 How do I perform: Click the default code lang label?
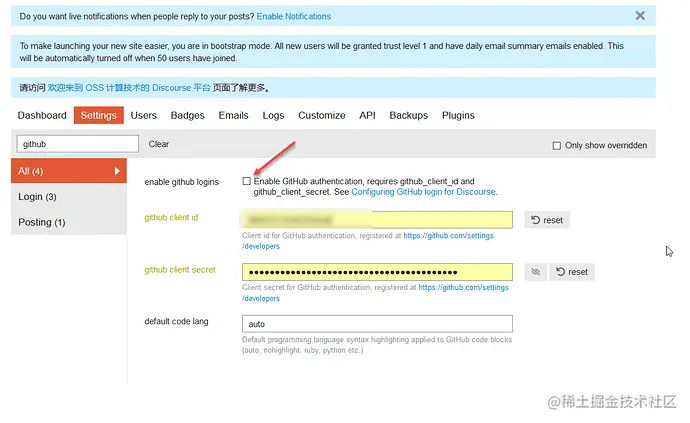(x=176, y=321)
